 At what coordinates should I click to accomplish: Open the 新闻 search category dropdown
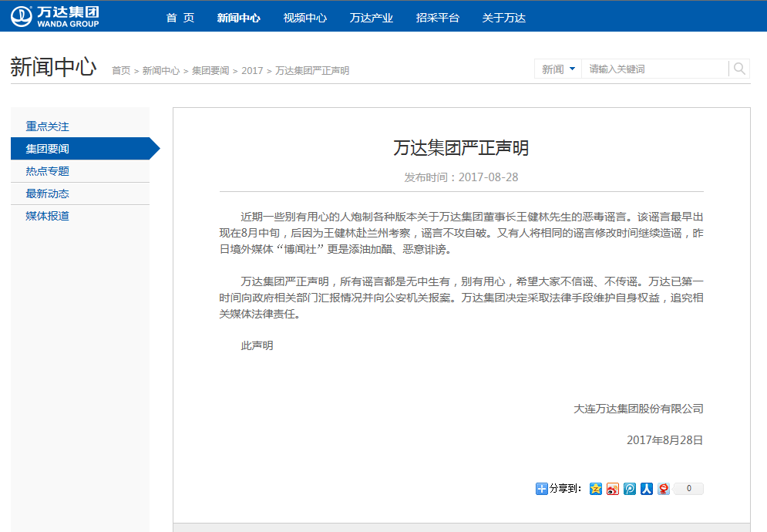coord(558,69)
